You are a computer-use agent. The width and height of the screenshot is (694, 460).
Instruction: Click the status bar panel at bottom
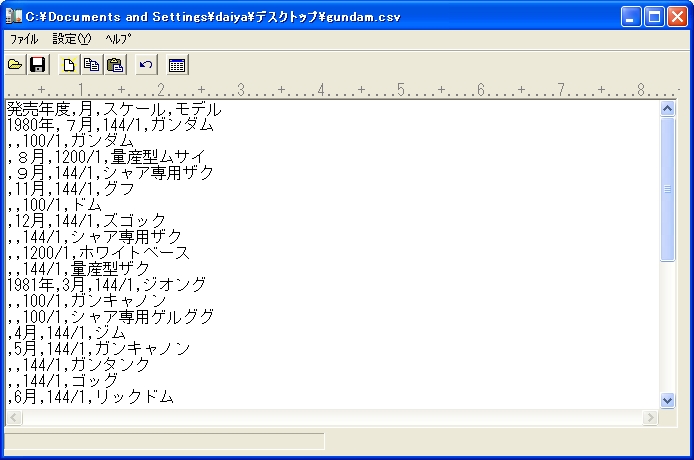pyautogui.click(x=164, y=441)
